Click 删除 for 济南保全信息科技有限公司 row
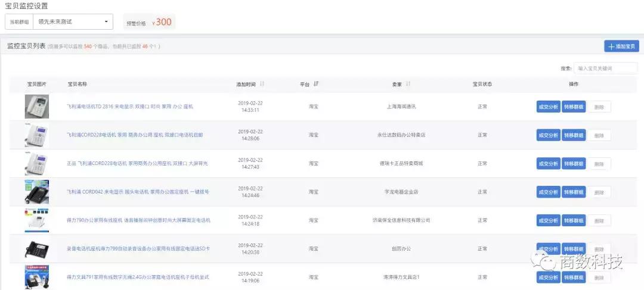The height and width of the screenshot is (290, 644). (x=599, y=220)
